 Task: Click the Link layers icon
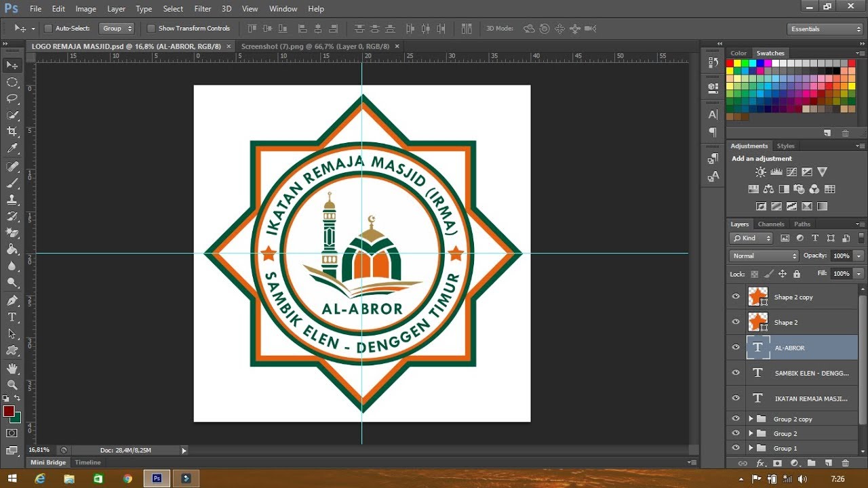click(x=743, y=463)
